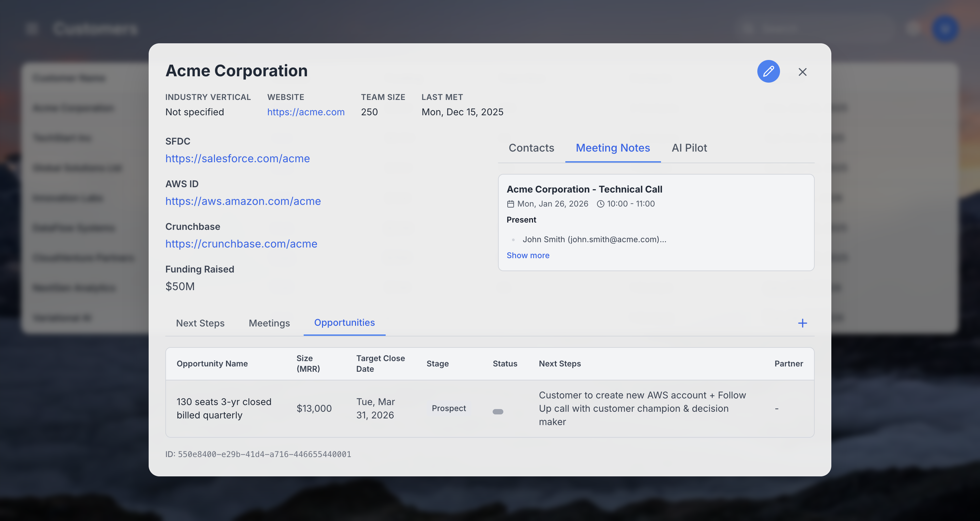Click the hamburger menu beside Customers

[x=32, y=28]
